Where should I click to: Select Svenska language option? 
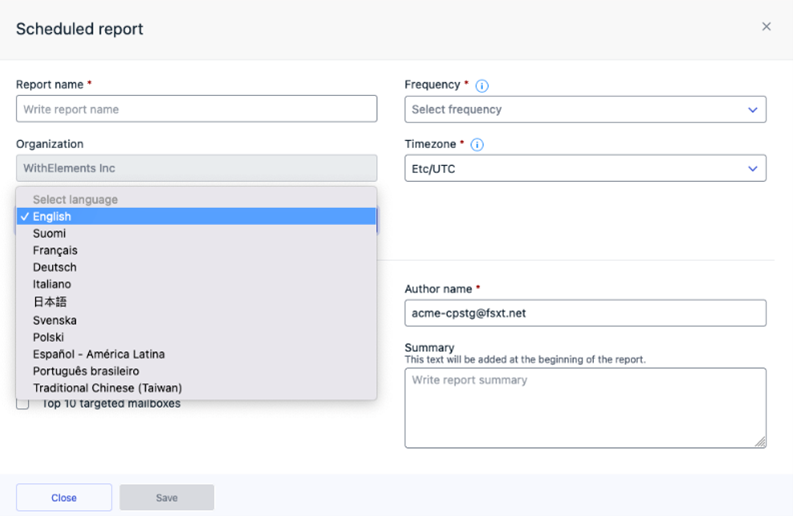pos(196,320)
